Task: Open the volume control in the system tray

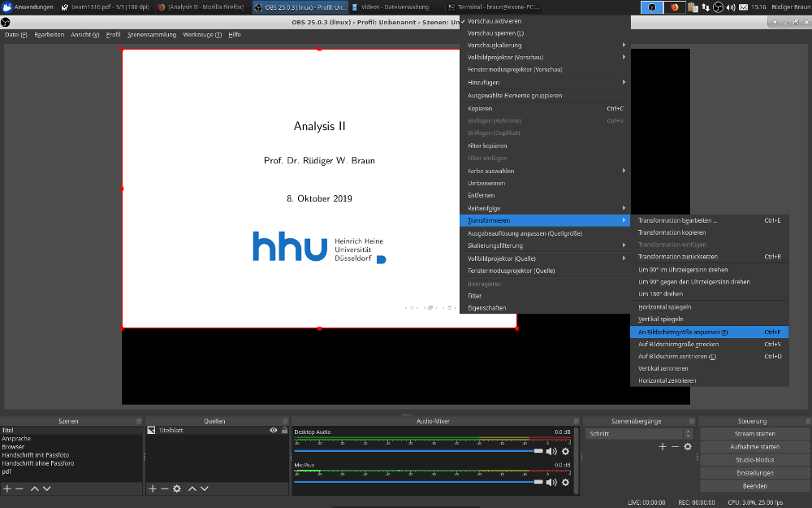Action: pyautogui.click(x=731, y=7)
